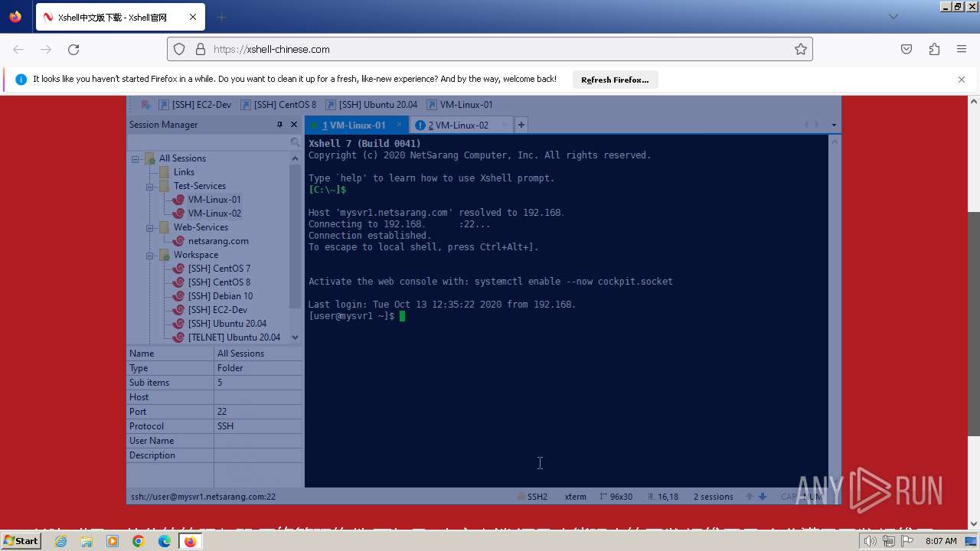Click [SSH] Ubuntu 20.04 quick link shortcut

pos(371,105)
